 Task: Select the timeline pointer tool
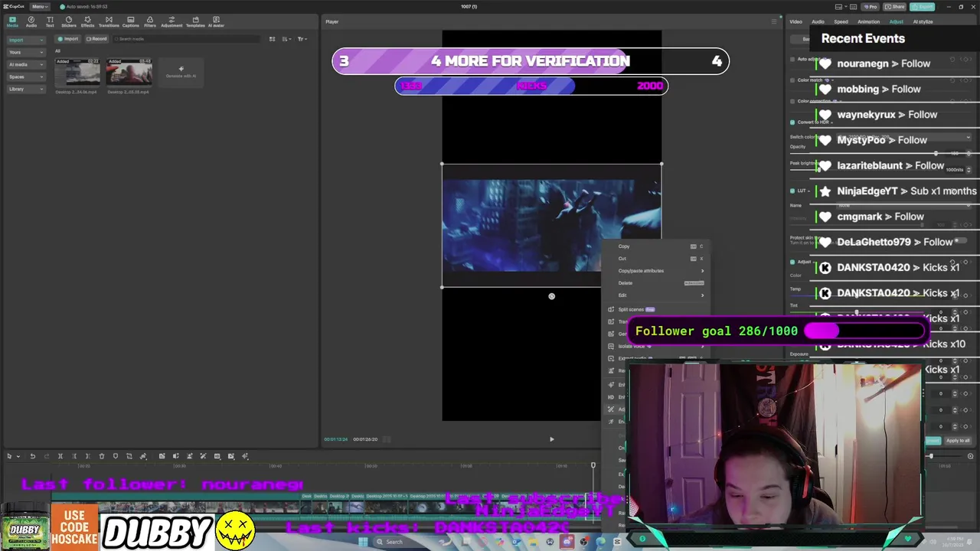pyautogui.click(x=10, y=456)
